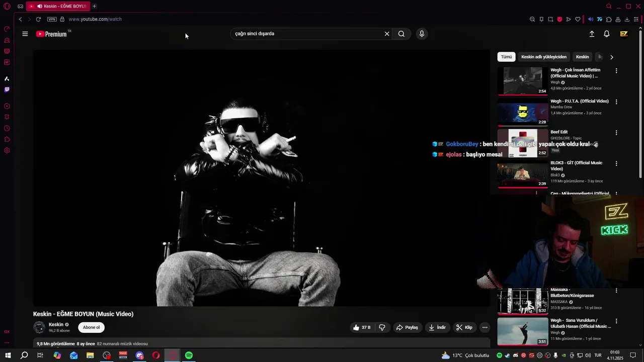Select the 'Keskin' filter chip
The image size is (644, 362).
(582, 57)
